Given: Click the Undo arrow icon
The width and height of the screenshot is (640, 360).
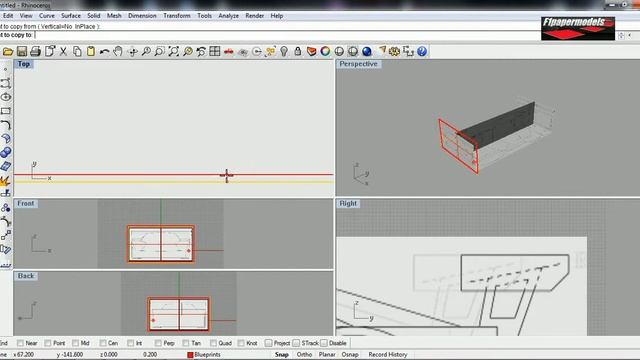Looking at the screenshot, I should tap(104, 51).
